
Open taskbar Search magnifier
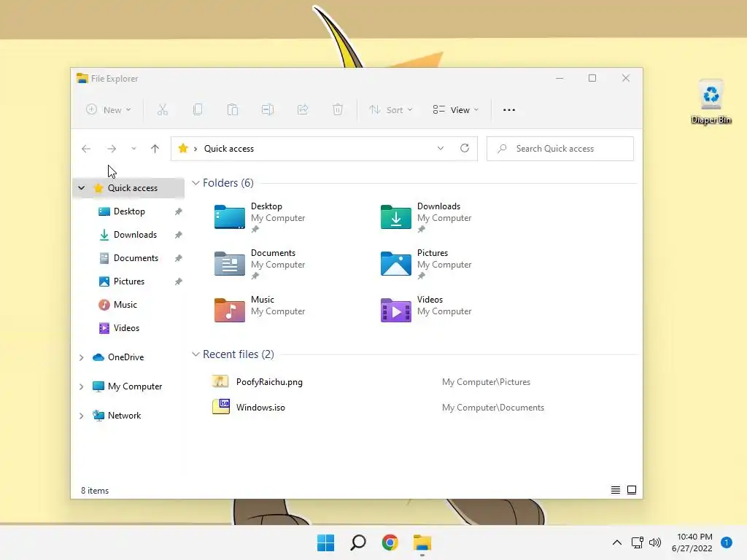click(357, 542)
